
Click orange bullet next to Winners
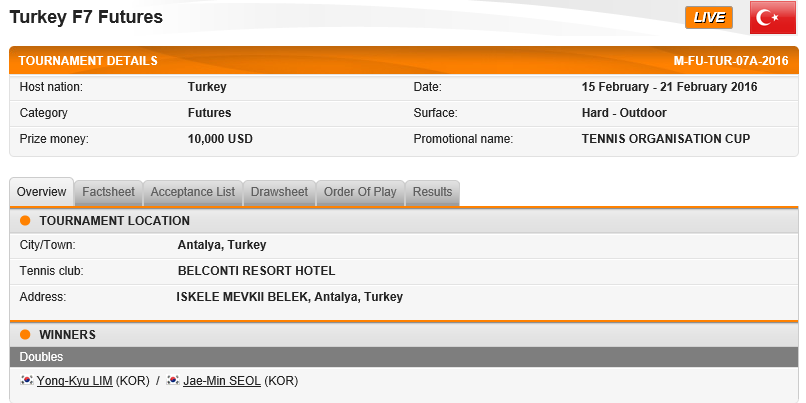click(x=25, y=335)
